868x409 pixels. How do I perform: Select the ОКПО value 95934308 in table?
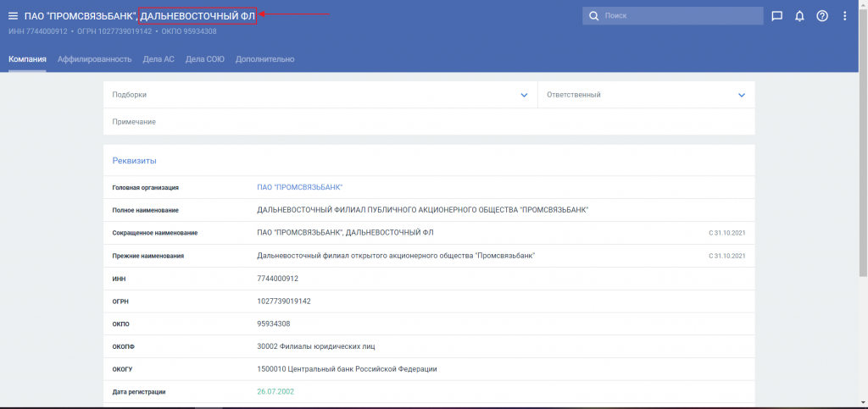pyautogui.click(x=274, y=323)
